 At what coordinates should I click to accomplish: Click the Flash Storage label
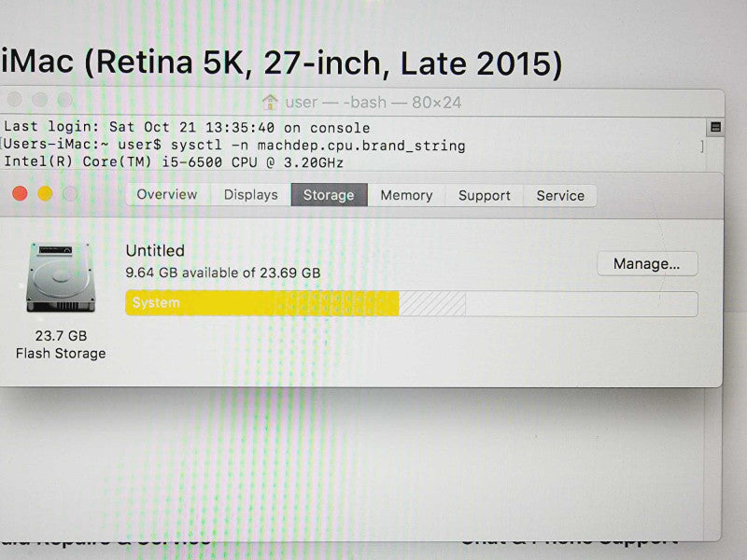[x=61, y=354]
